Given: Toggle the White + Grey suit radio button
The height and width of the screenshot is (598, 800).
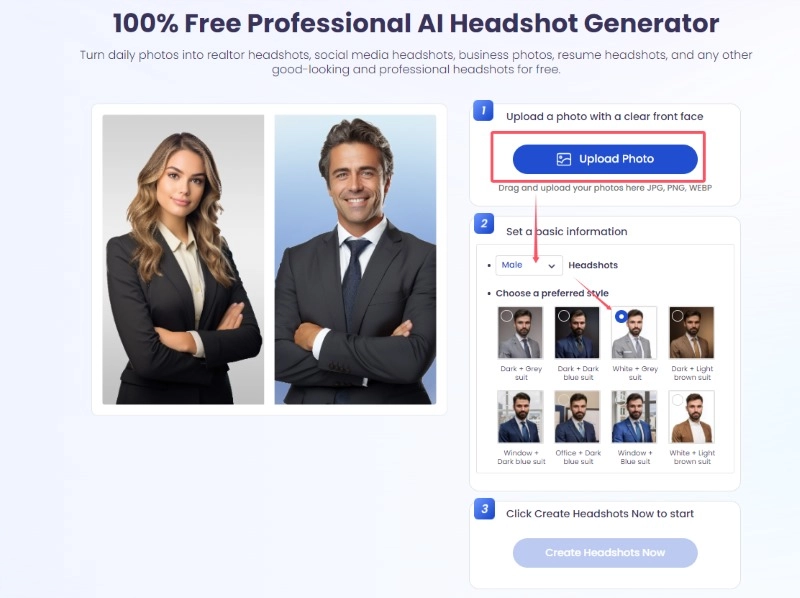Looking at the screenshot, I should point(621,316).
